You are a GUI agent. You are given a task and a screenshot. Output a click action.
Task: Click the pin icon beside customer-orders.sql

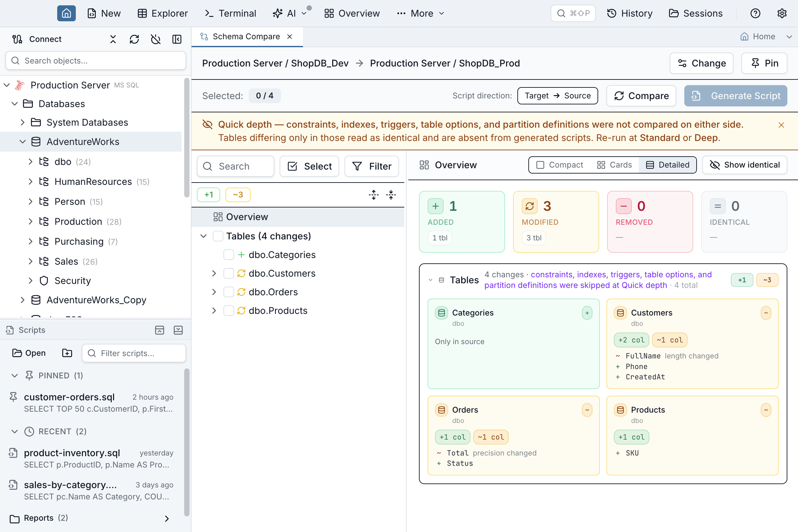[13, 397]
